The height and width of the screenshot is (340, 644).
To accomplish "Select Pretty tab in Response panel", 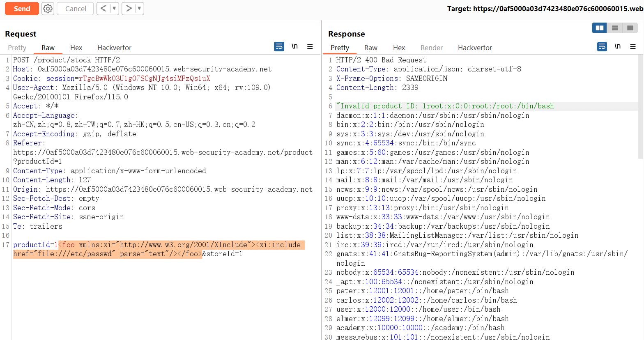I will point(340,48).
